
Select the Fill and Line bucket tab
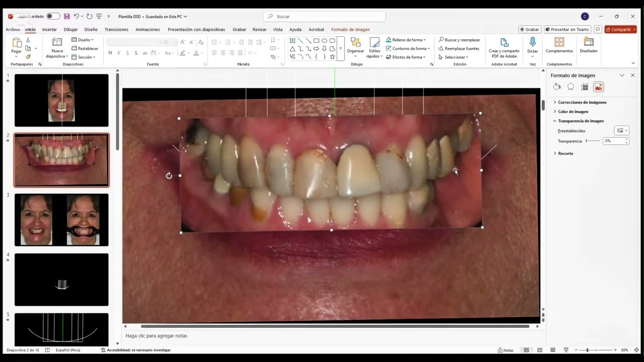coord(557,87)
